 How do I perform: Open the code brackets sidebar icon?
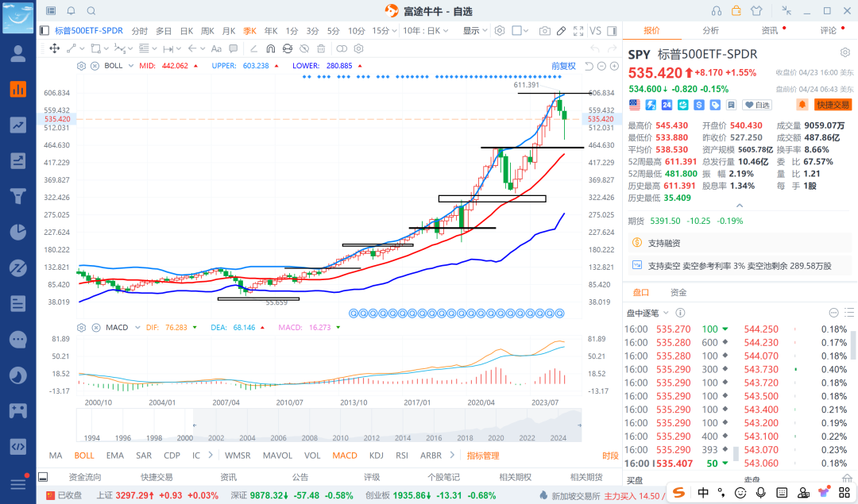tap(18, 447)
